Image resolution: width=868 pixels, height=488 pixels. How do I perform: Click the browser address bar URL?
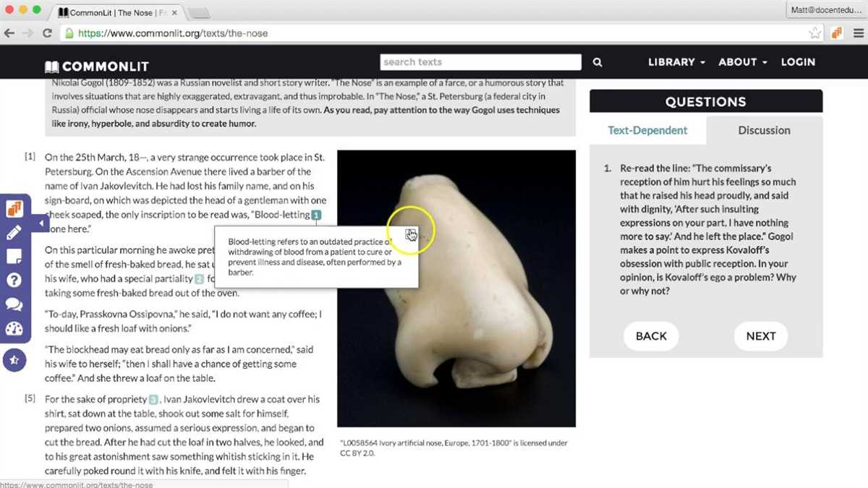[x=172, y=33]
